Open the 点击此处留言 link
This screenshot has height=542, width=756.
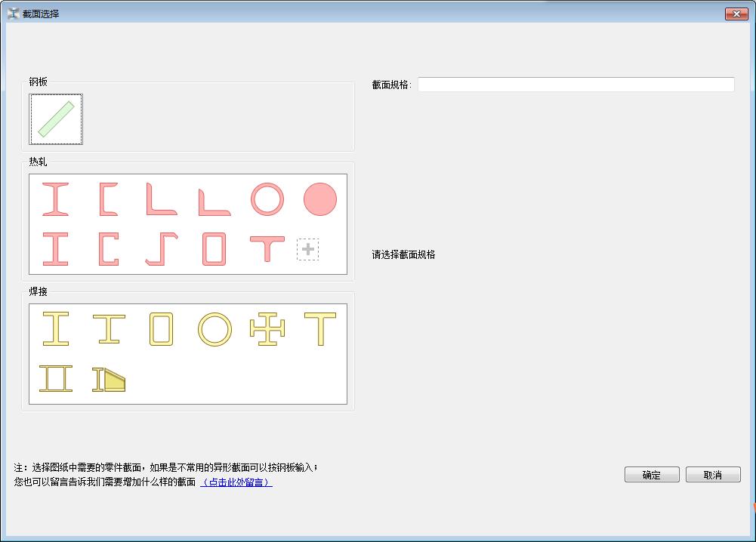pyautogui.click(x=236, y=482)
